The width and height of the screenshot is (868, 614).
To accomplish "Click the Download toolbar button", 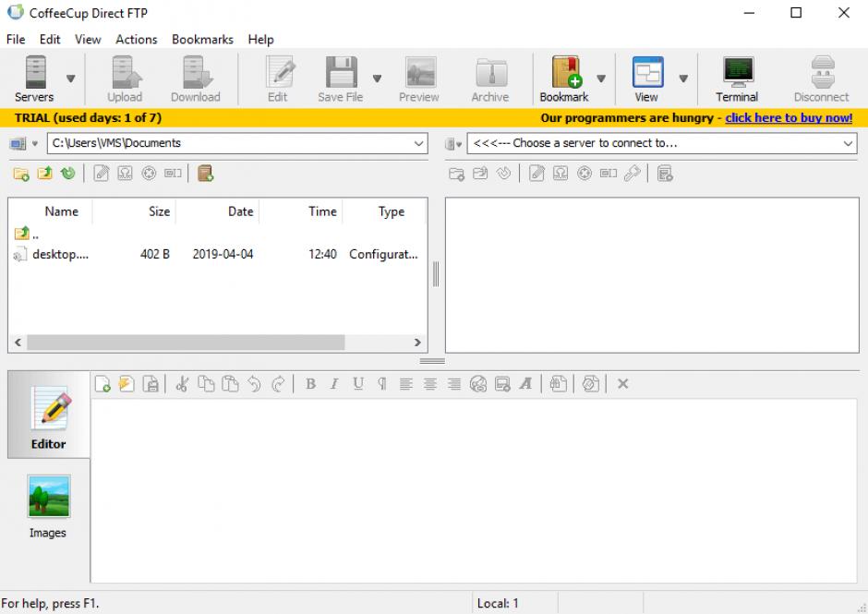I will point(196,79).
